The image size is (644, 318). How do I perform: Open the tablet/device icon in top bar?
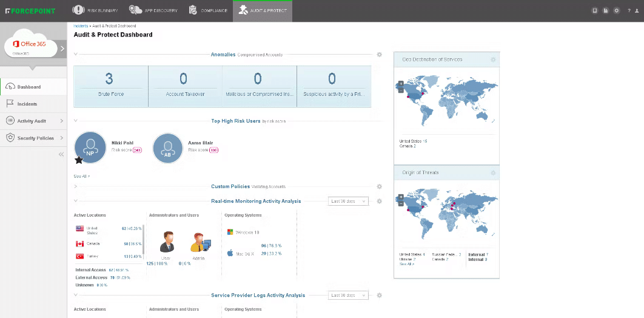pyautogui.click(x=594, y=11)
